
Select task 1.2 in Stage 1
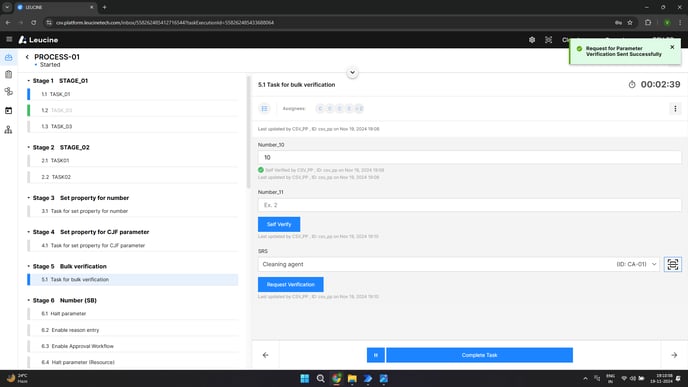pos(133,110)
